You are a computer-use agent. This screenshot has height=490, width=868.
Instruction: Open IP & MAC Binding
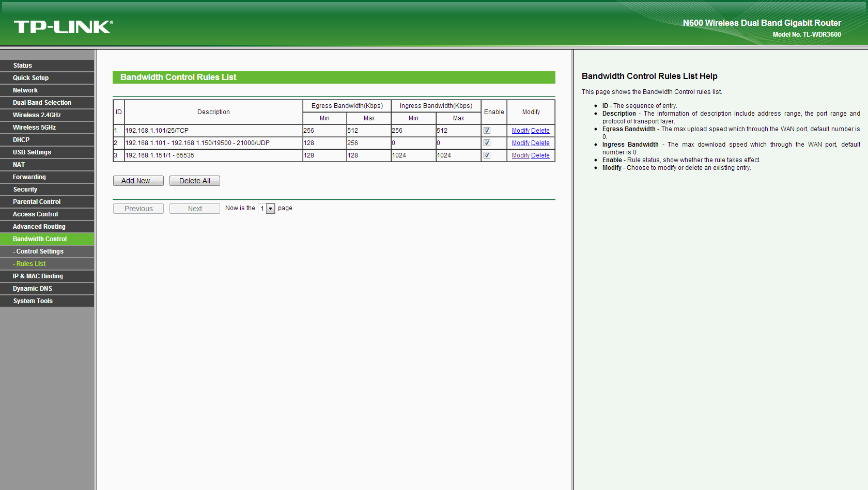(x=47, y=276)
